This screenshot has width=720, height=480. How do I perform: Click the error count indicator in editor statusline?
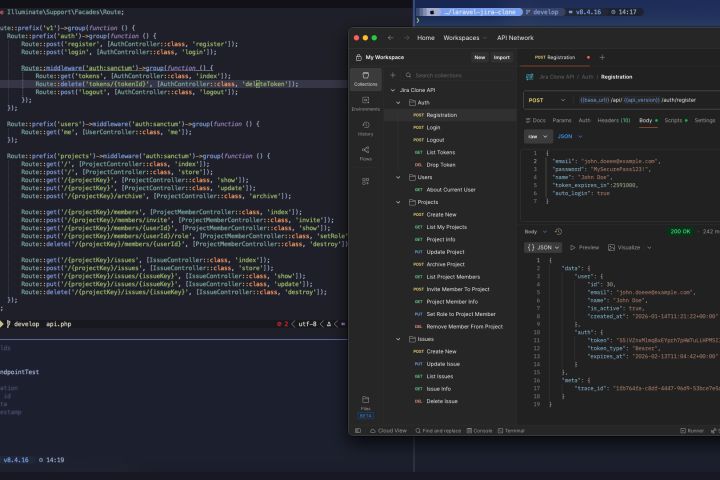pos(282,324)
